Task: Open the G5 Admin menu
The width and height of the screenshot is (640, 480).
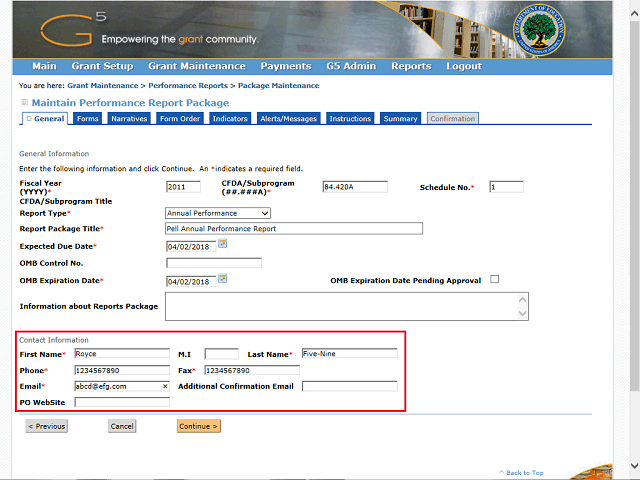Action: click(x=351, y=66)
